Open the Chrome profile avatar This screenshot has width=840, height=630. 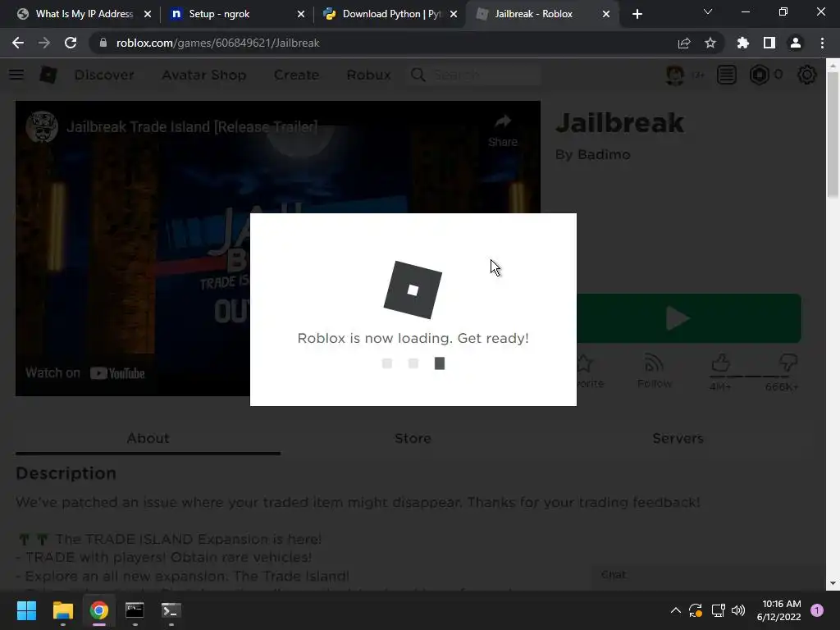coord(796,43)
